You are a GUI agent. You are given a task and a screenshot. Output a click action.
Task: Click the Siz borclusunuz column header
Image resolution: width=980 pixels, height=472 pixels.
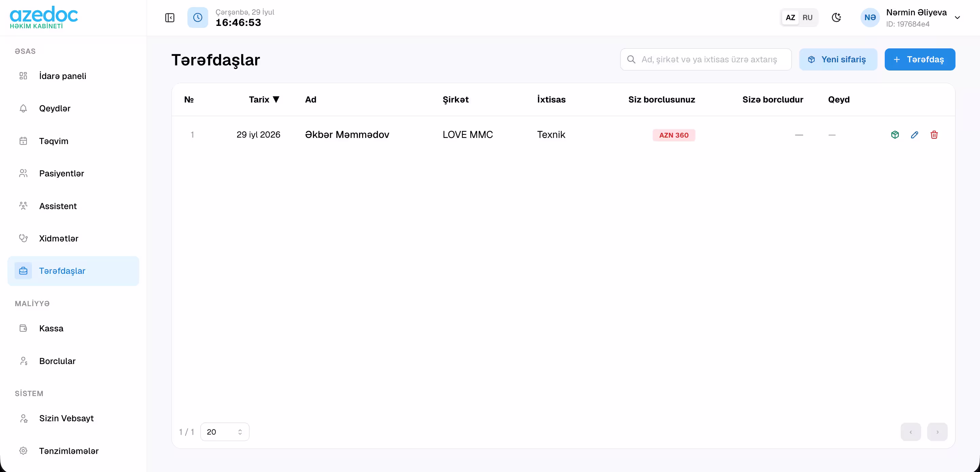[661, 100]
